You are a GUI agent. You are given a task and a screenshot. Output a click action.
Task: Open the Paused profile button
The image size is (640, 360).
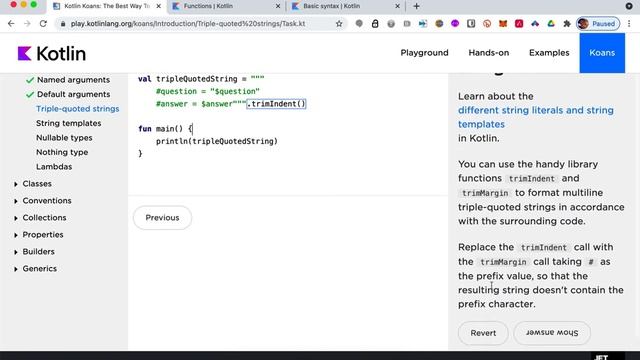pos(598,24)
